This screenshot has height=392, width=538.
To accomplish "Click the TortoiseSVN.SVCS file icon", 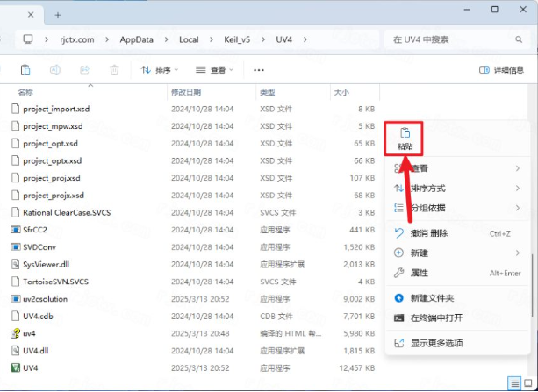I will [x=15, y=282].
